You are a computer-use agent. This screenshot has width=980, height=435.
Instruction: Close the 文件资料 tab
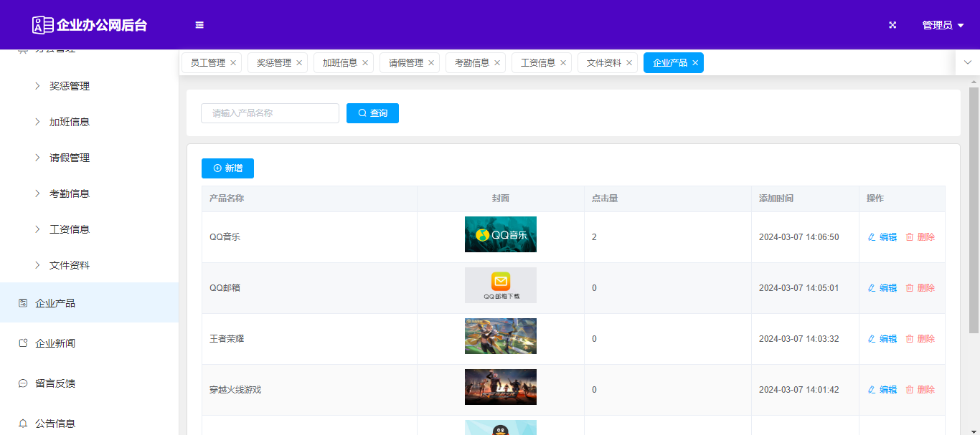pos(629,63)
